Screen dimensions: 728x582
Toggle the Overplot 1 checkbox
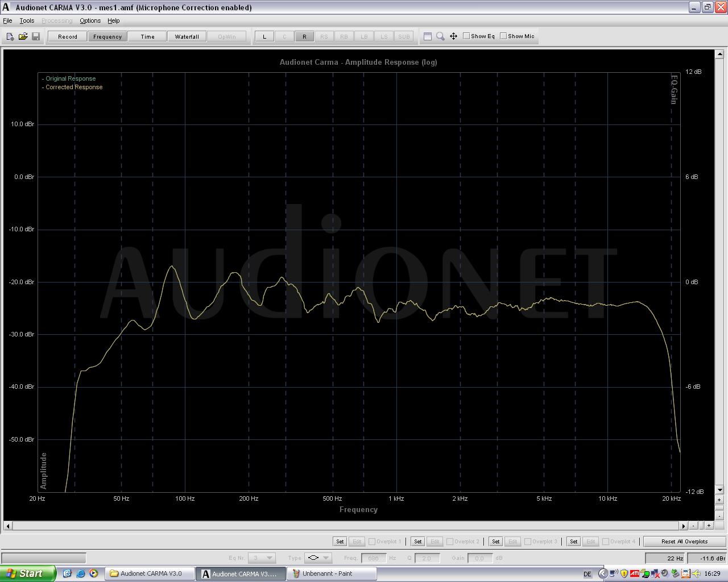[x=371, y=542]
